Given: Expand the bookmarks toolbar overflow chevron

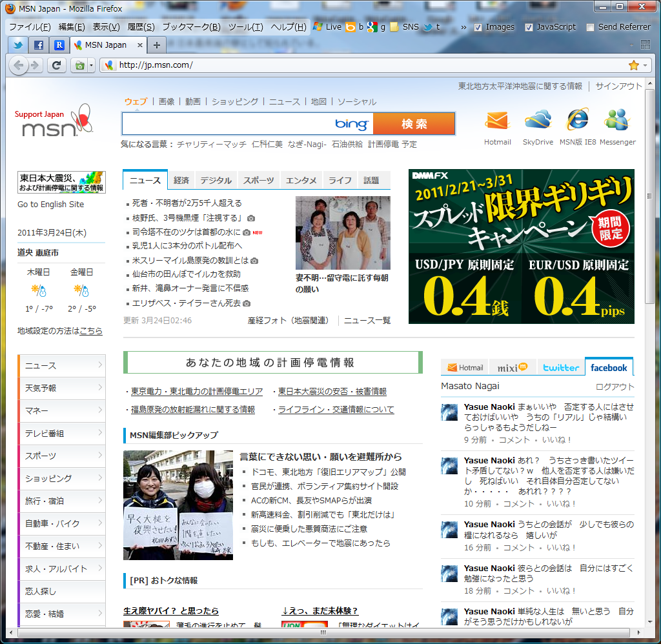Looking at the screenshot, I should click(x=463, y=27).
